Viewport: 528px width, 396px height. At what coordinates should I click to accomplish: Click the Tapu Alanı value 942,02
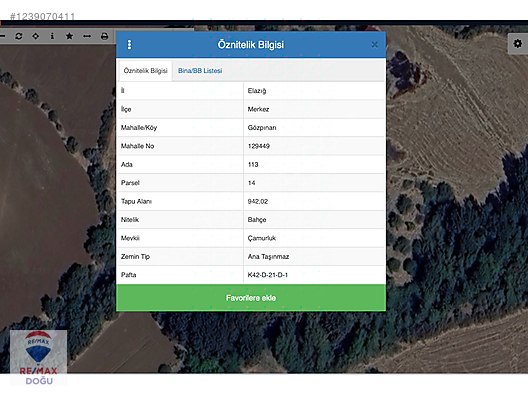[x=258, y=201]
